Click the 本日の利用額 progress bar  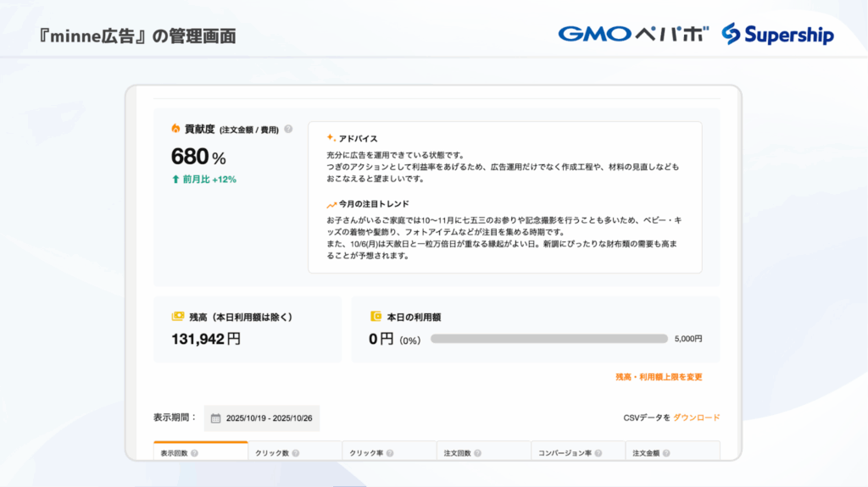point(548,339)
